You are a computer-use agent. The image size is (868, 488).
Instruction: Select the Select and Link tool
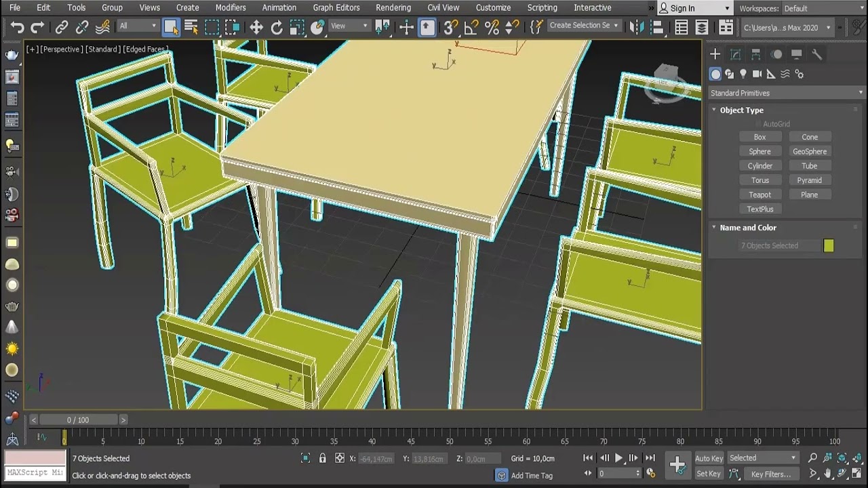click(x=62, y=27)
